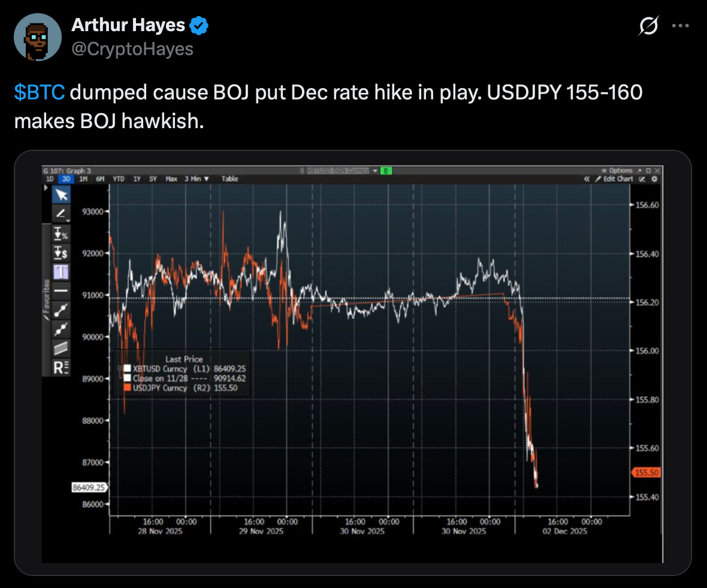Switch the chart range to YTD
The image size is (707, 588).
coord(118,179)
